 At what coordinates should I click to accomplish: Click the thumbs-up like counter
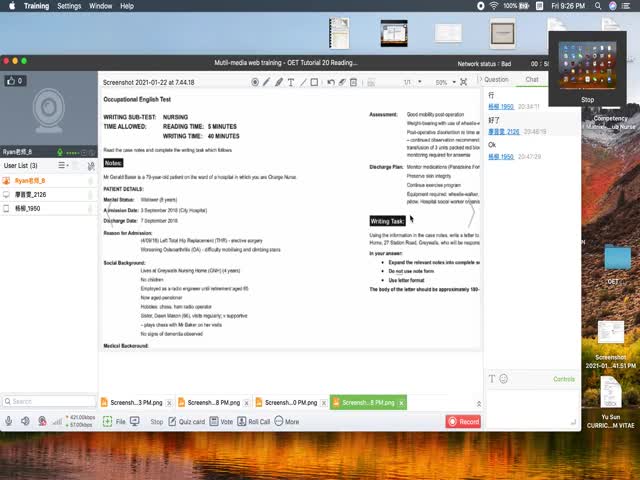click(15, 81)
